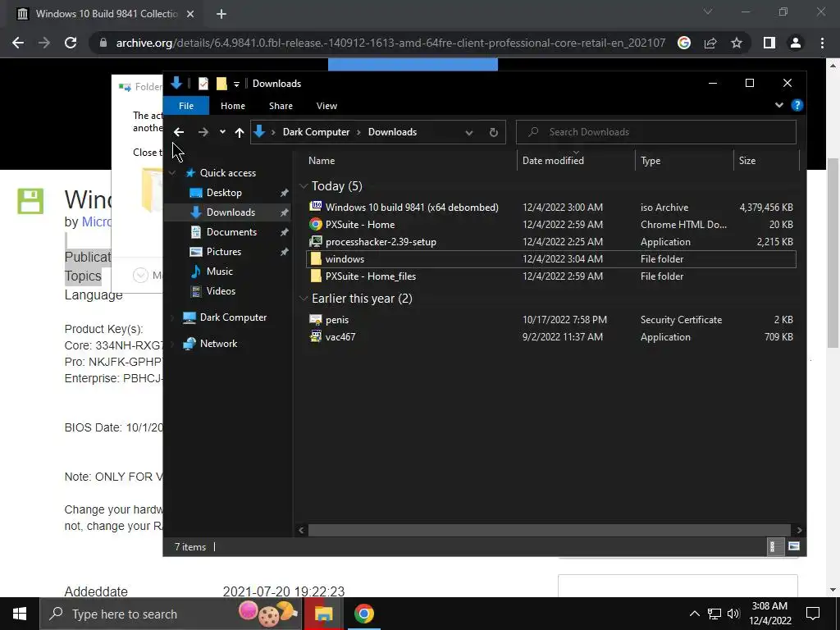
Task: Sort files by Type column
Action: 684,161
